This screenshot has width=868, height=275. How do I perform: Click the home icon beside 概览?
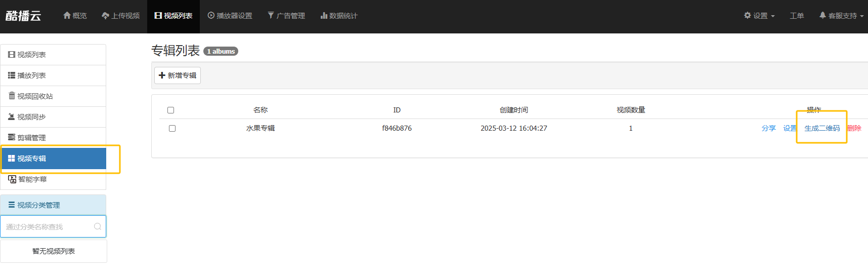point(67,16)
